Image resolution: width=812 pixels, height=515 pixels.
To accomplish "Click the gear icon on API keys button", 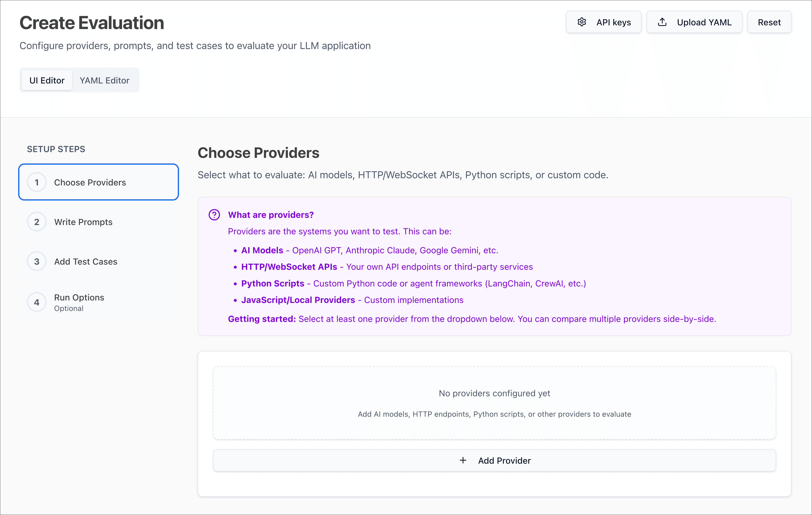I will pos(582,22).
